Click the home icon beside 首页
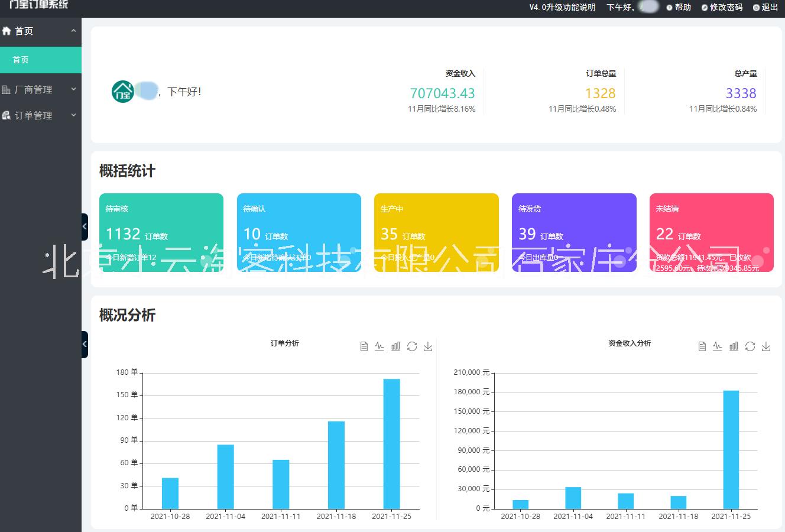Viewport: 785px width, 532px height. [7, 31]
